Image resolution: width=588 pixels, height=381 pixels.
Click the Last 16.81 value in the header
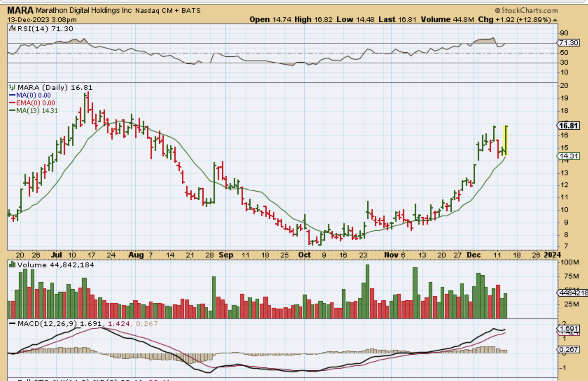coord(397,20)
